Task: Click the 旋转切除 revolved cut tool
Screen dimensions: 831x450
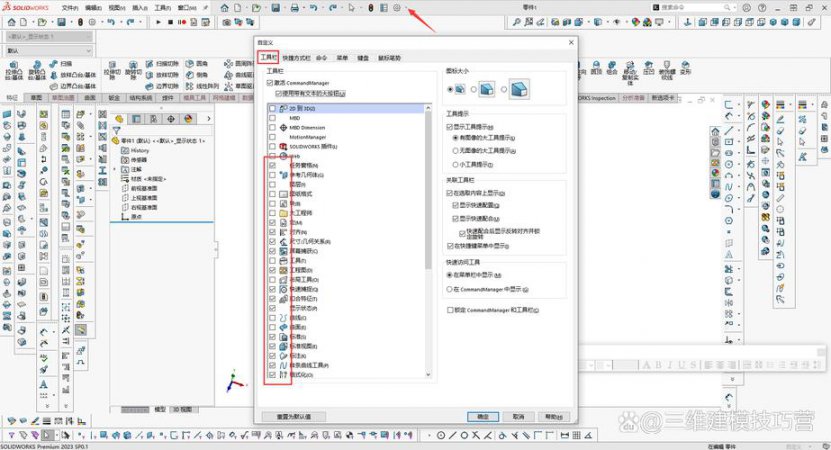Action: [x=133, y=70]
